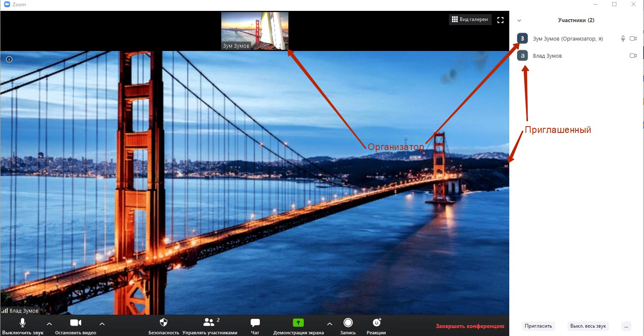Select participant Зум Зумов (Организатор, я)
Image resolution: width=644 pixels, height=336 pixels.
(x=576, y=38)
